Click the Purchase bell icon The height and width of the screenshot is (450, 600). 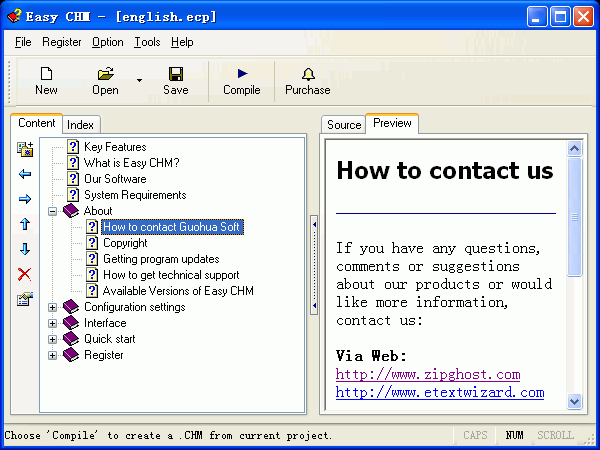pyautogui.click(x=307, y=74)
